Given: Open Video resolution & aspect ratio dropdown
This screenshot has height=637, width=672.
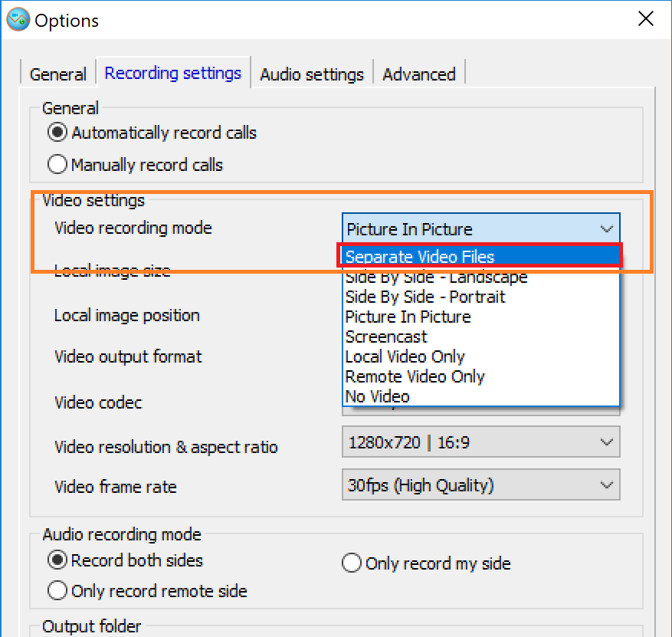Looking at the screenshot, I should click(481, 442).
